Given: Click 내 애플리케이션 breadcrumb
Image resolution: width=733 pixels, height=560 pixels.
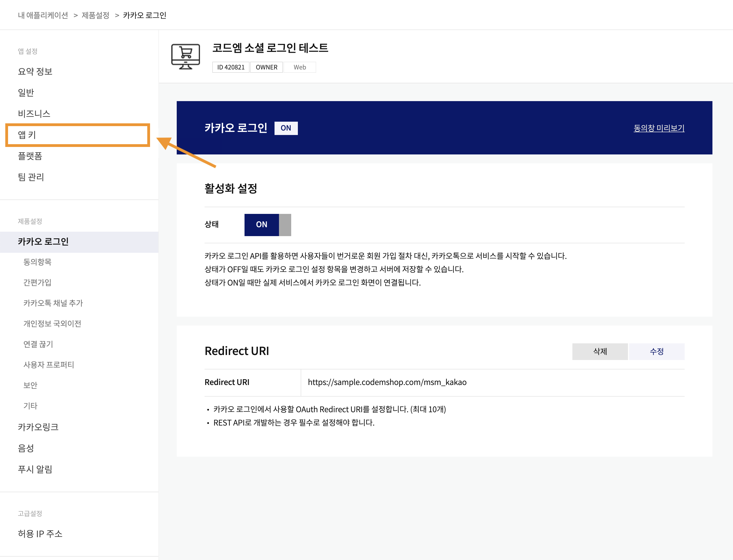Looking at the screenshot, I should point(43,15).
